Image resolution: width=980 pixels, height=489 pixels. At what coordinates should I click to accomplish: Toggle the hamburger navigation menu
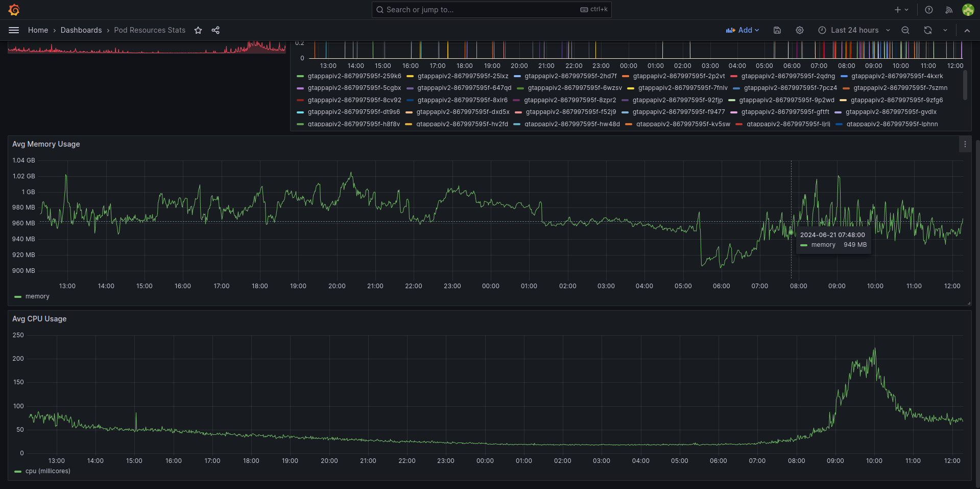pos(14,30)
